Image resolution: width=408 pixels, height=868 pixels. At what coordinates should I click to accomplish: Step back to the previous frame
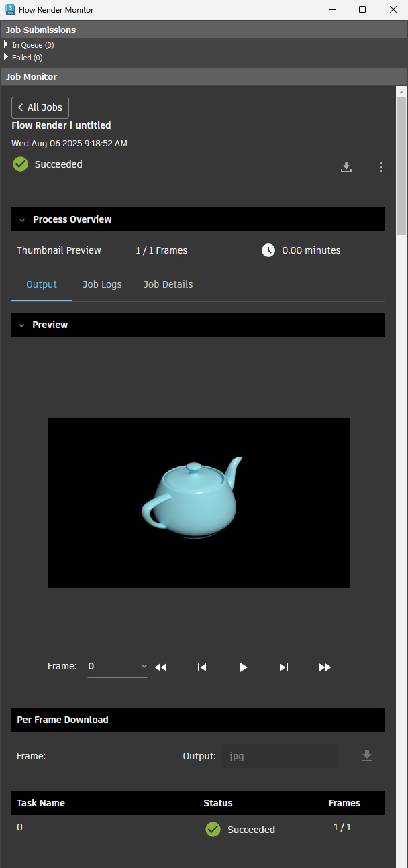point(202,667)
